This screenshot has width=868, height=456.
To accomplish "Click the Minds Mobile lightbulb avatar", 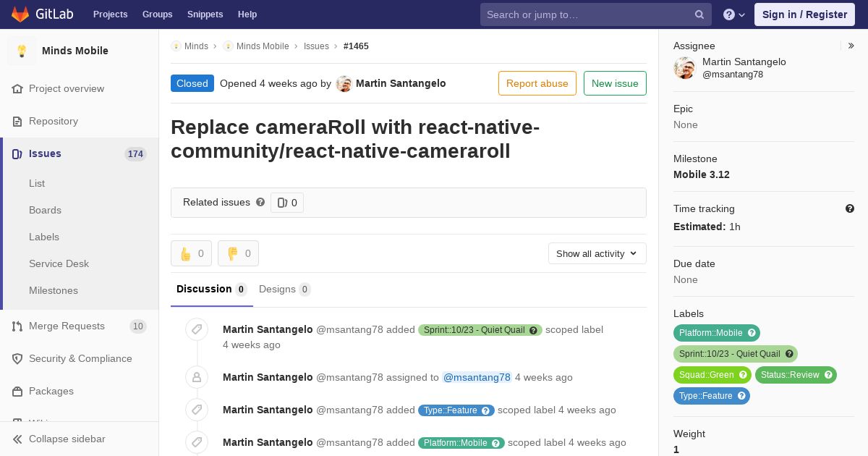I will coord(22,51).
